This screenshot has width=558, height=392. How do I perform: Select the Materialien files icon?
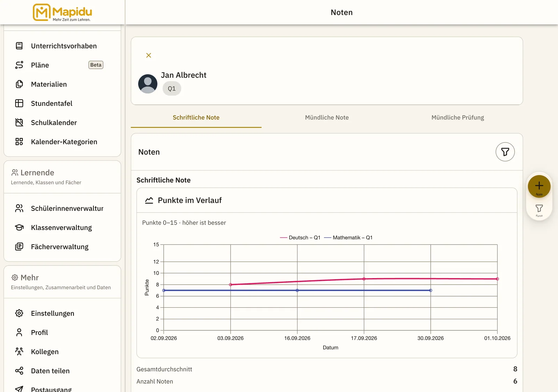[19, 84]
